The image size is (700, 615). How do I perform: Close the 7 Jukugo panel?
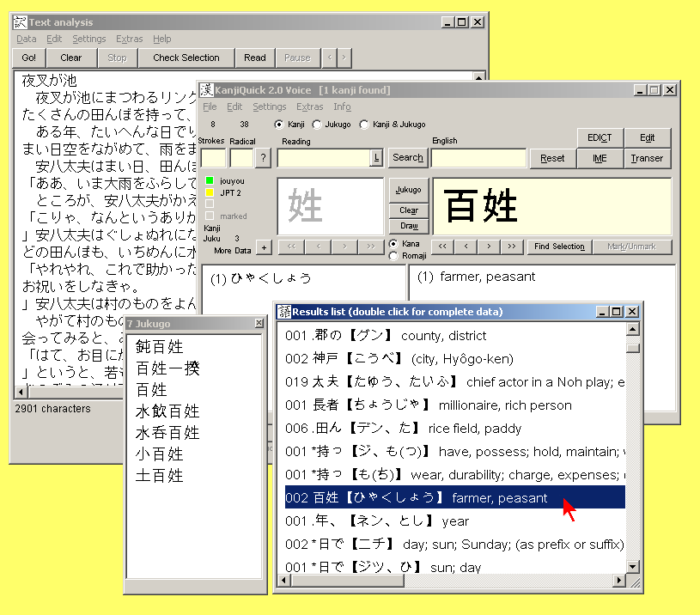pos(259,324)
